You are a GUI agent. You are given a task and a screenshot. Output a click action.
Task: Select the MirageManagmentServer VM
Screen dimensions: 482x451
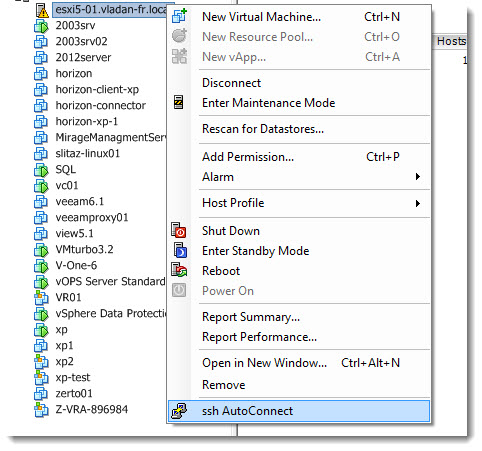pos(111,137)
